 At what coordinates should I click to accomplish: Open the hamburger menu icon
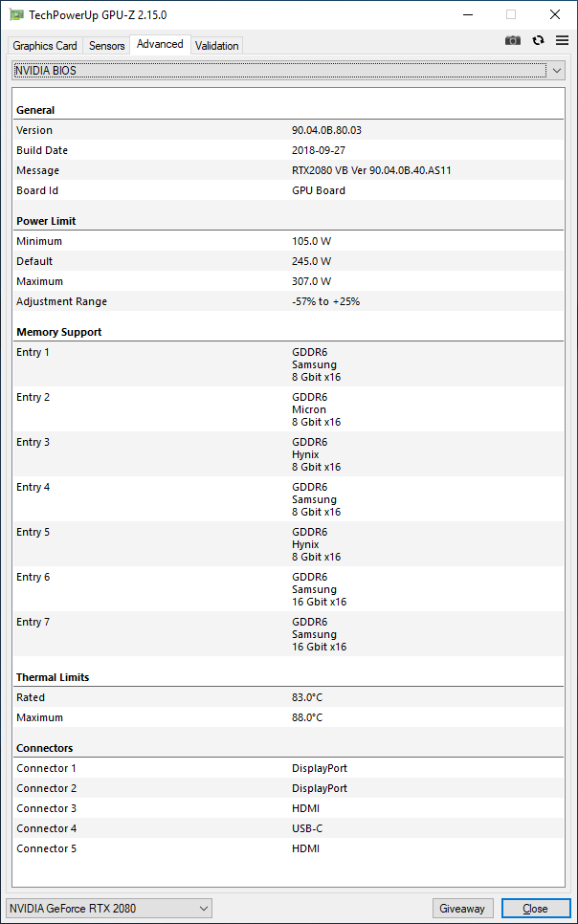click(x=562, y=40)
